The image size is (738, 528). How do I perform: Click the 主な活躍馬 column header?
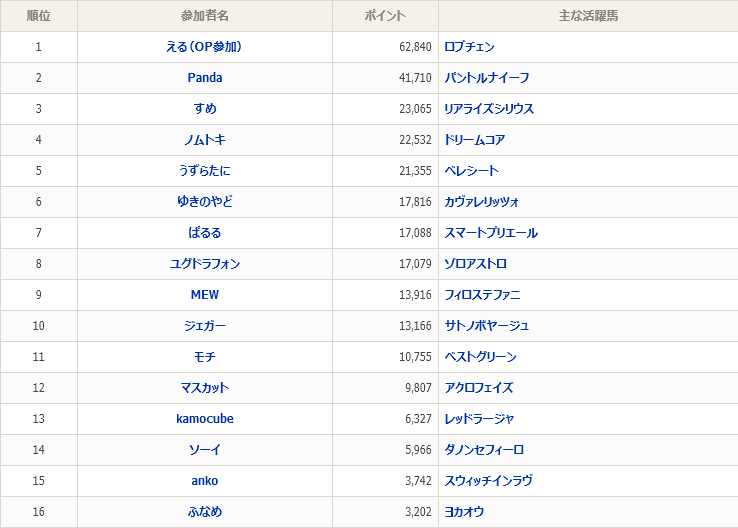coord(588,16)
